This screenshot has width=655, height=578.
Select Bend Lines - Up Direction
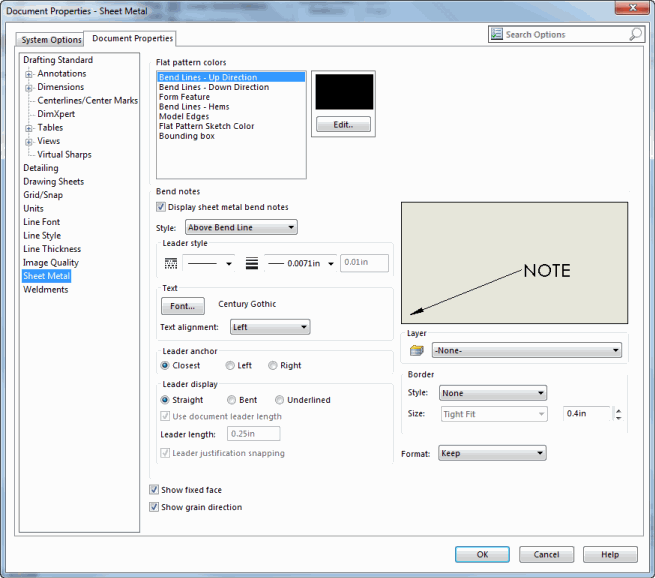pyautogui.click(x=231, y=77)
